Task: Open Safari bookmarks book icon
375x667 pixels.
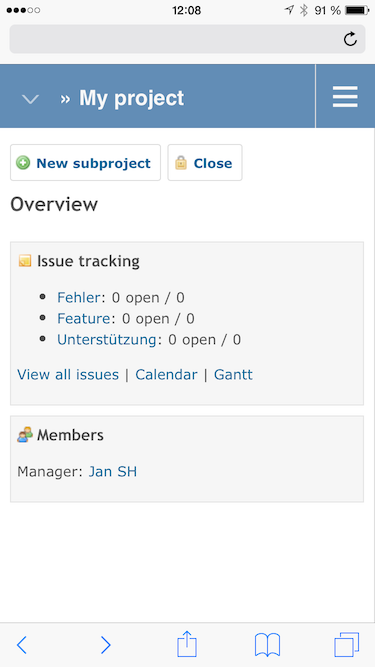Action: click(x=267, y=645)
